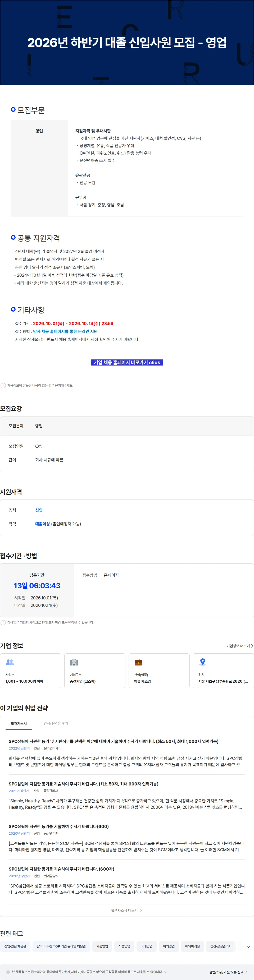Click the 기타사항 section heading
This screenshot has width=254, height=980.
coord(31,310)
